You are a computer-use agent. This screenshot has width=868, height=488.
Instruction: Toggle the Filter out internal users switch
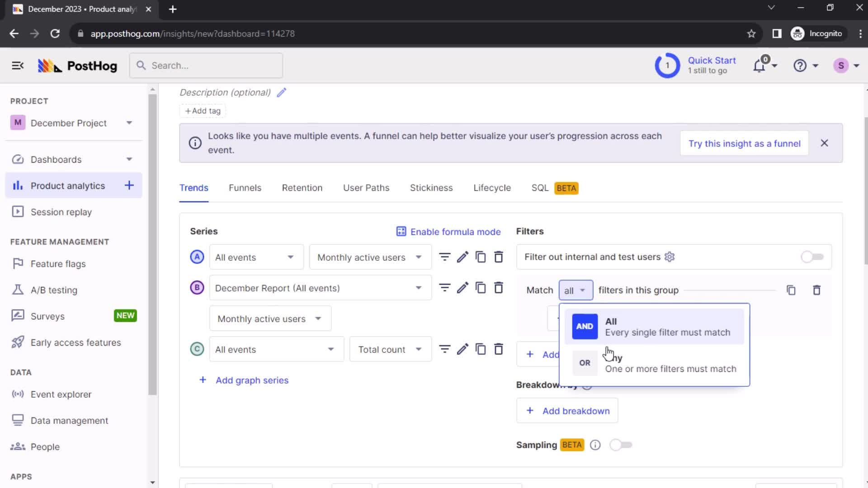(x=812, y=257)
